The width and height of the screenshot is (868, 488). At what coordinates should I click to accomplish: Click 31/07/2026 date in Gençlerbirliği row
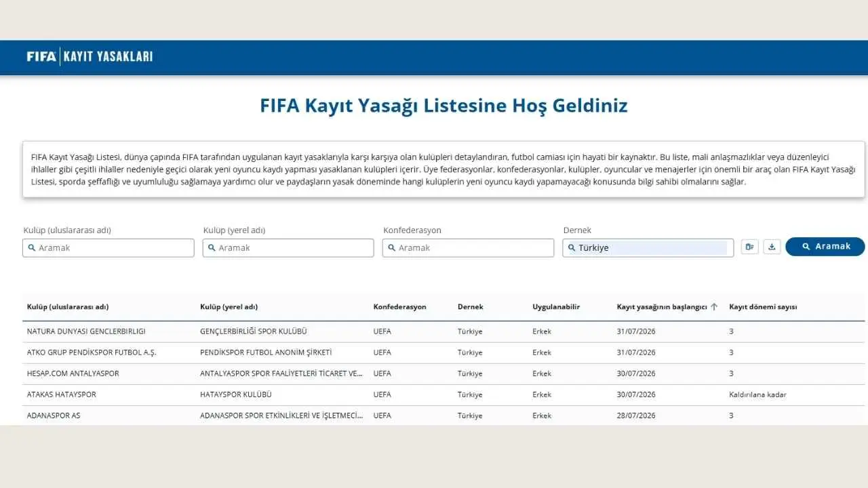pyautogui.click(x=636, y=331)
